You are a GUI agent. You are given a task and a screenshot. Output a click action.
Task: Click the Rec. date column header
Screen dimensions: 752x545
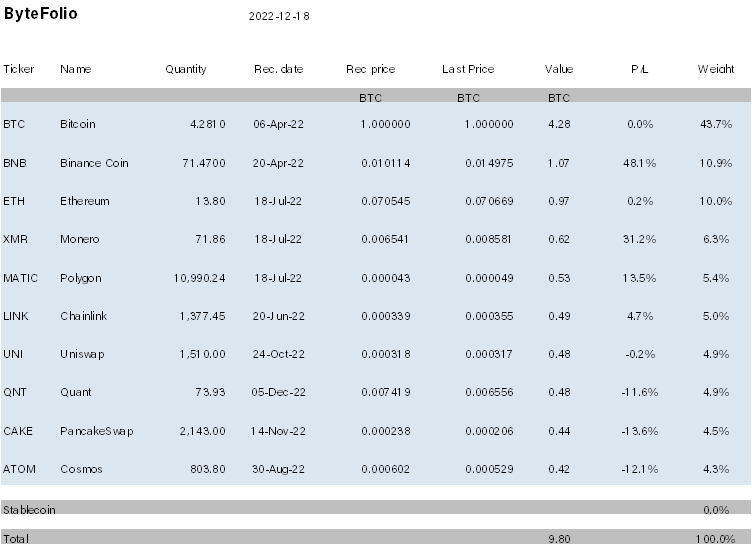279,69
